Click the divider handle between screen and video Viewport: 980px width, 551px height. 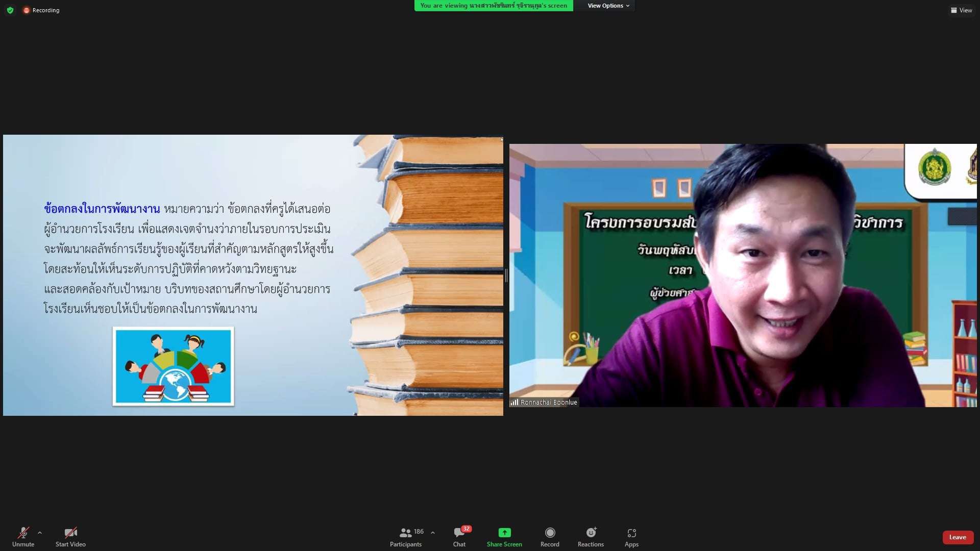tap(506, 275)
